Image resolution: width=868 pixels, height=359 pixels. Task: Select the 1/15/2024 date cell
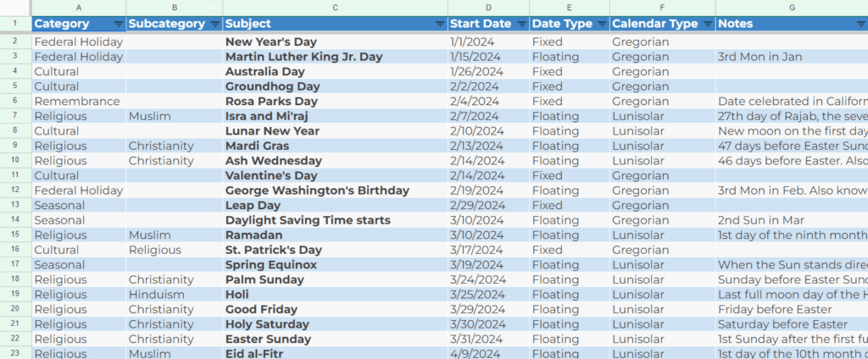pyautogui.click(x=488, y=57)
